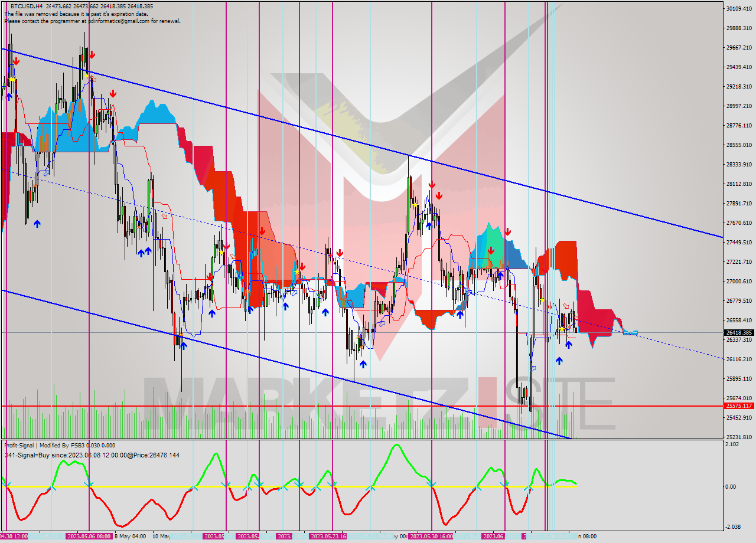Click the 341-Signal=Buy status line
The image size is (756, 543).
[92, 455]
